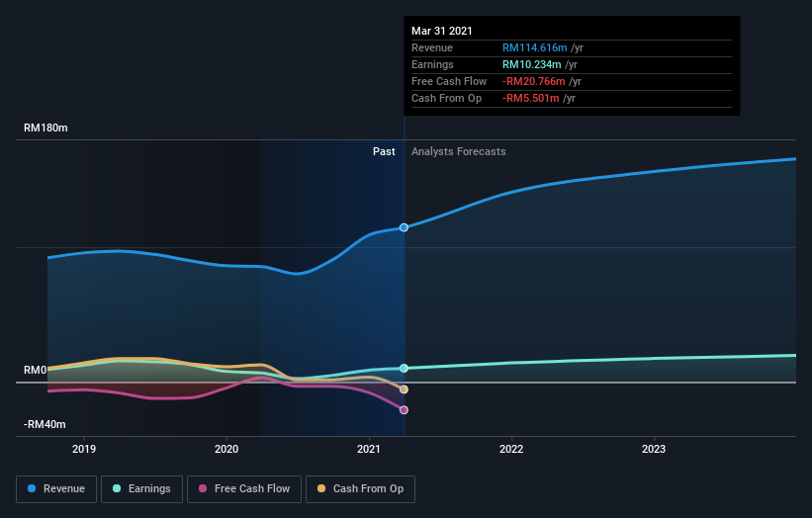Click the 2022 x-axis label

(511, 449)
